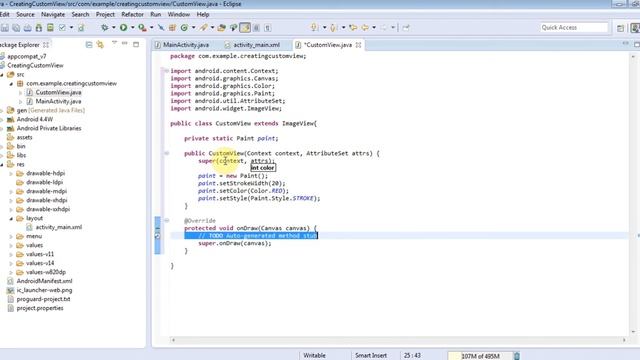Switch to MainActivity.java editor tab
This screenshot has width=640, height=360.
point(182,45)
